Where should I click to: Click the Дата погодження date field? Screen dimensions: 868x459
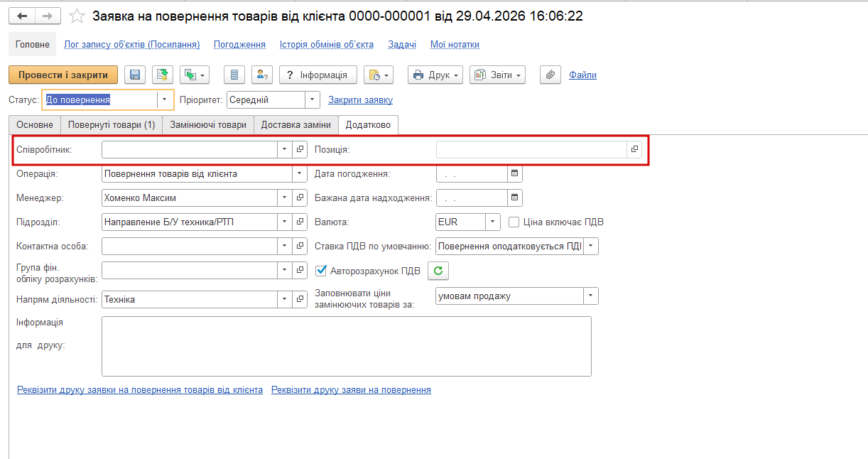click(472, 173)
